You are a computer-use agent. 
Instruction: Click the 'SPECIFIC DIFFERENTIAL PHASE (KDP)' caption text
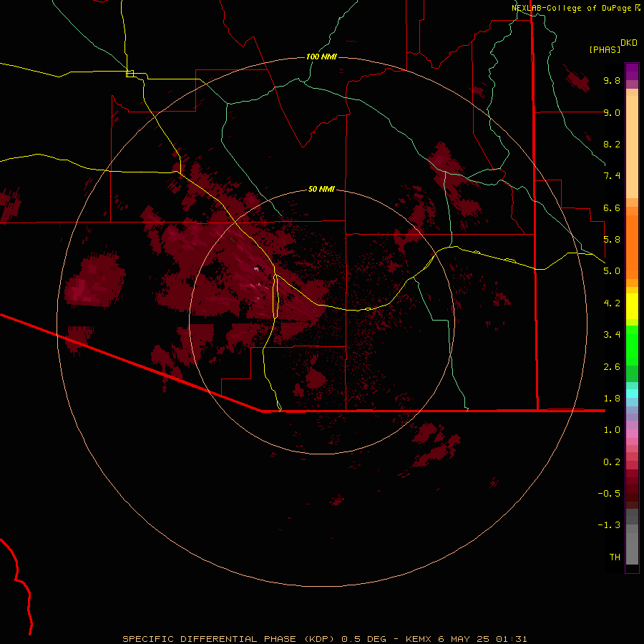pos(230,639)
